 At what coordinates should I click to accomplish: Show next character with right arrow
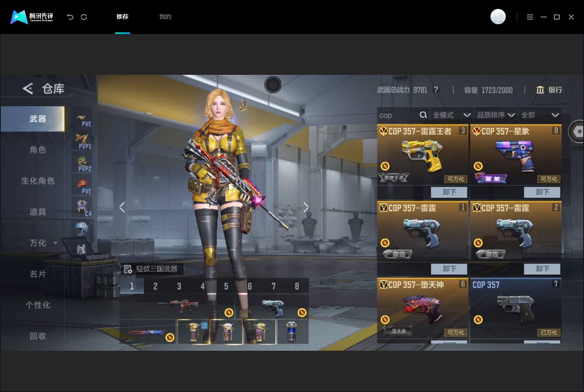click(306, 207)
